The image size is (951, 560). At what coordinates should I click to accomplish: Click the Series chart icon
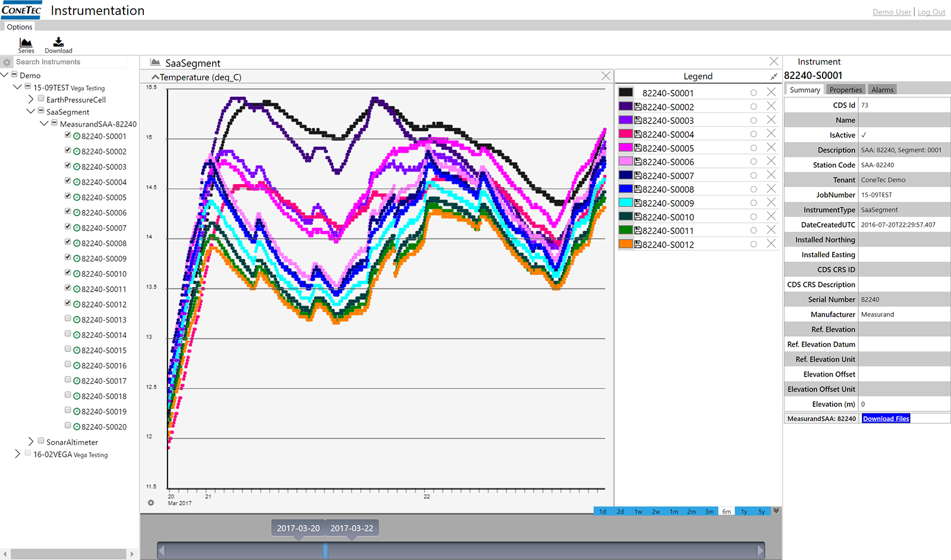(x=26, y=43)
